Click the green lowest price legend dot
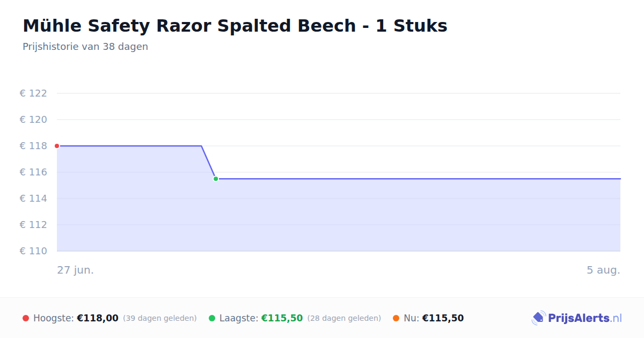This screenshot has height=338, width=644. [x=212, y=318]
